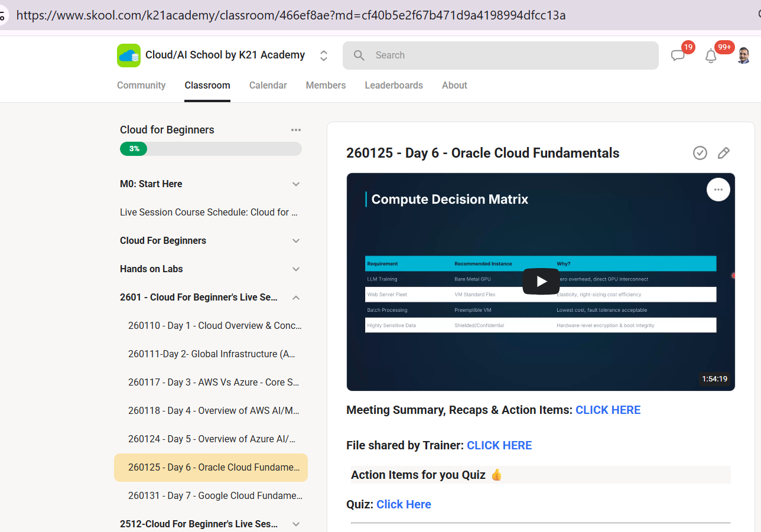The height and width of the screenshot is (532, 761).
Task: Collapse the 2601 Live Session section
Action: (x=211, y=298)
